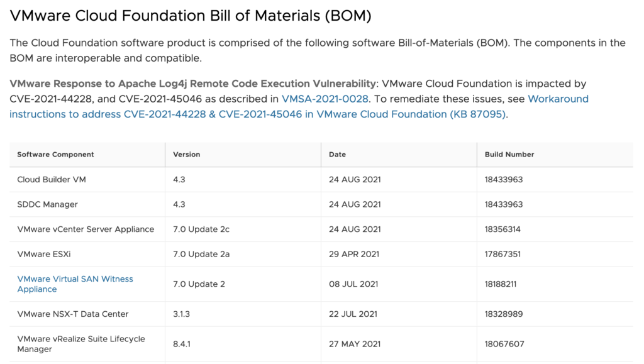This screenshot has width=644, height=364.
Task: Click the page heading VMware Cloud Foundation Bill of Materials
Action: (x=191, y=16)
